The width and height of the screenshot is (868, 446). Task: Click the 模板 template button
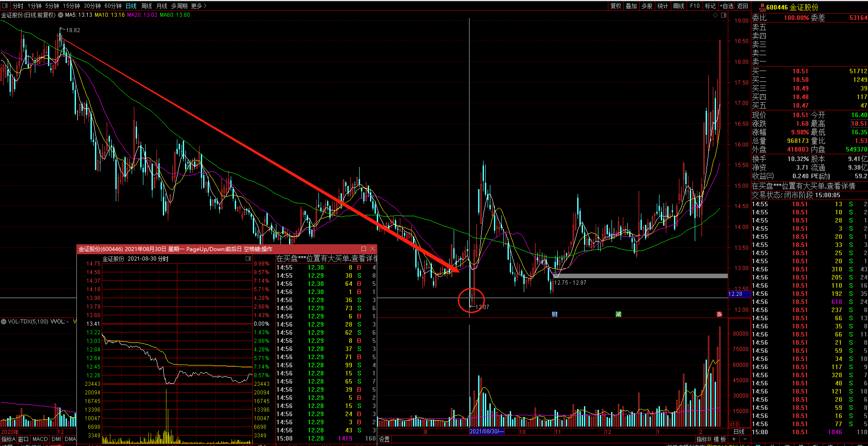(x=720, y=439)
